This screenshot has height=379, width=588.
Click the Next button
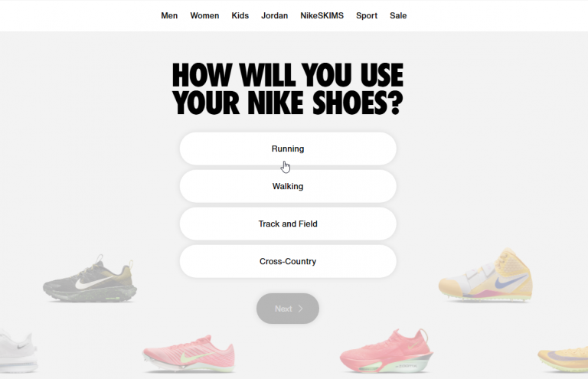point(288,309)
